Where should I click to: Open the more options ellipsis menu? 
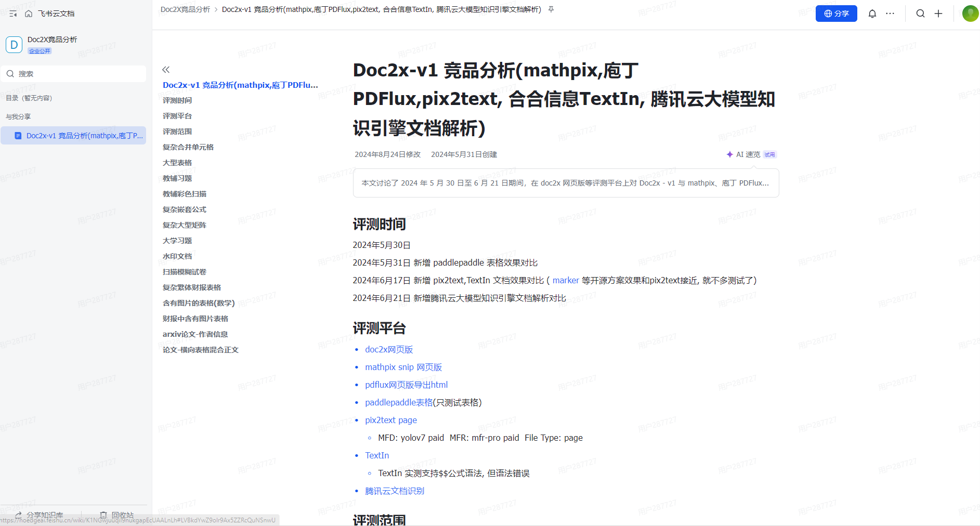(890, 14)
